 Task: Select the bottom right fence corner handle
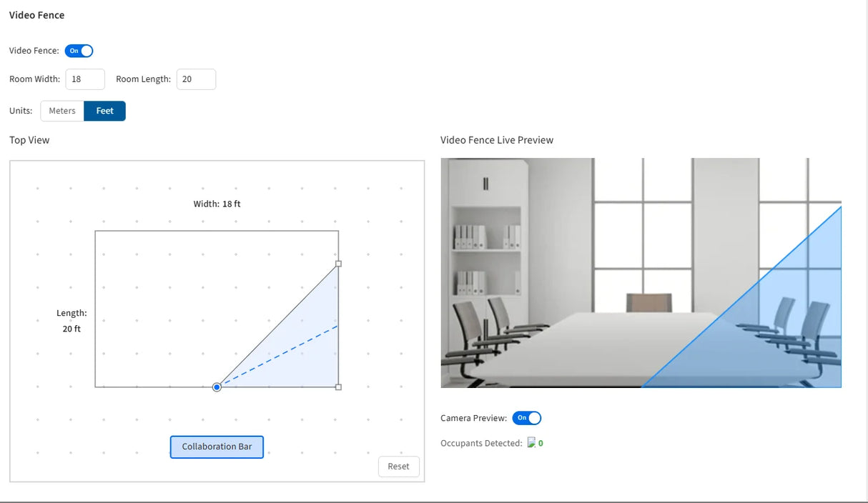pos(338,387)
